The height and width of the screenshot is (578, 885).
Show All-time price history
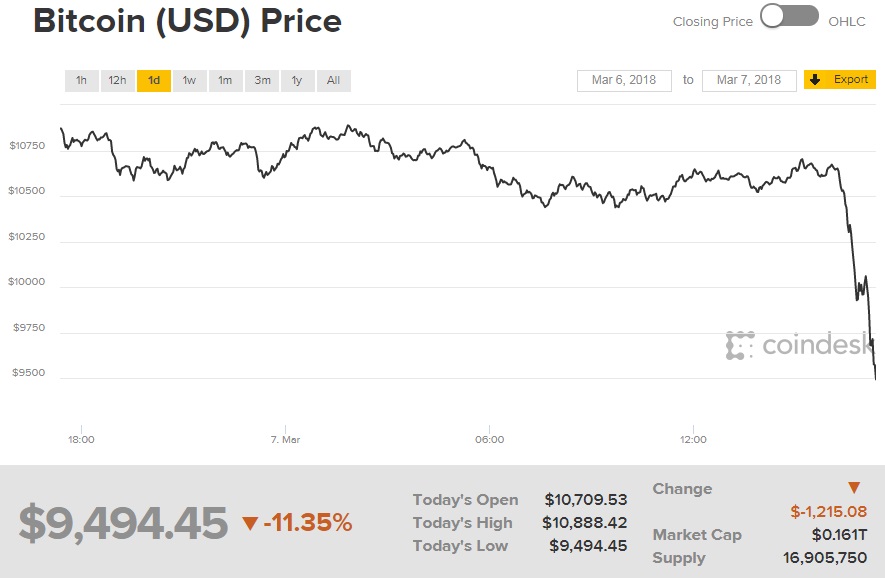[x=333, y=80]
